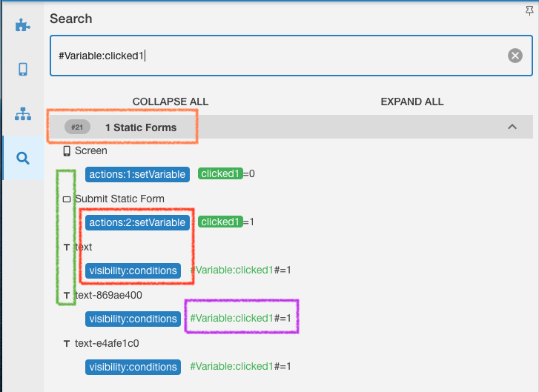The image size is (539, 392).
Task: Click the Submit Static Form button icon
Action: pyautogui.click(x=67, y=199)
